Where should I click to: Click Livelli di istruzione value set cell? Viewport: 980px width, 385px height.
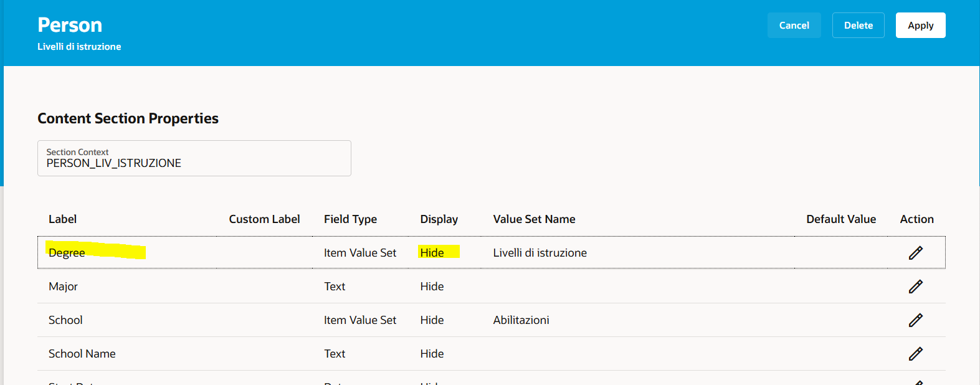(540, 253)
